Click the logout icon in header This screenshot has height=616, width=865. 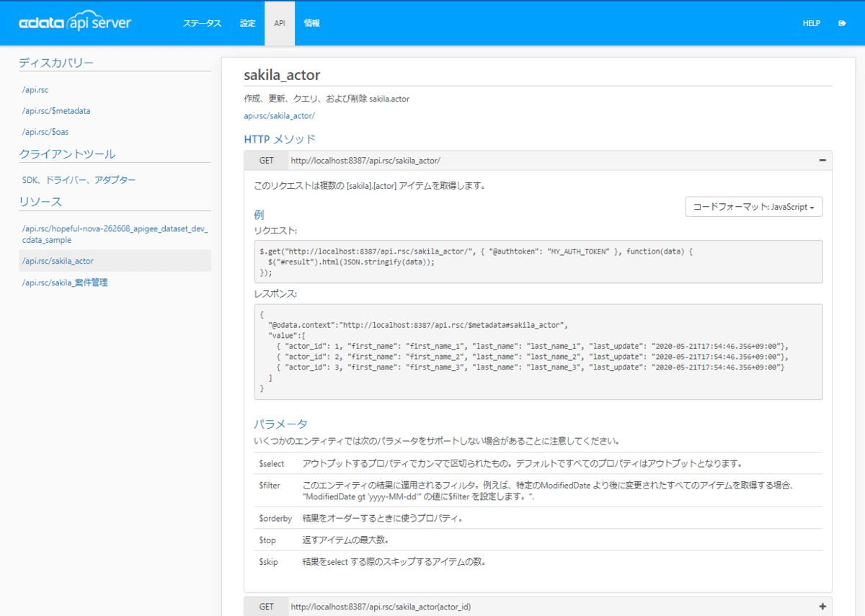(x=842, y=23)
